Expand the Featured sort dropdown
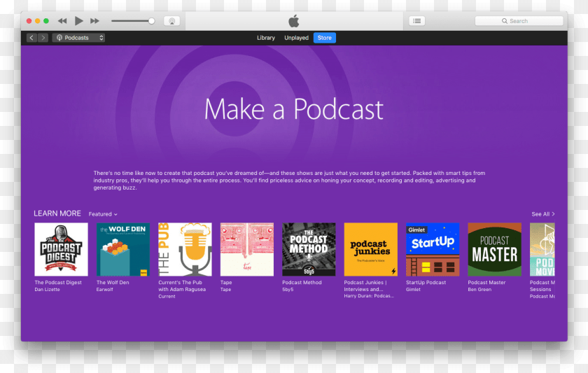The image size is (588, 373). point(103,214)
